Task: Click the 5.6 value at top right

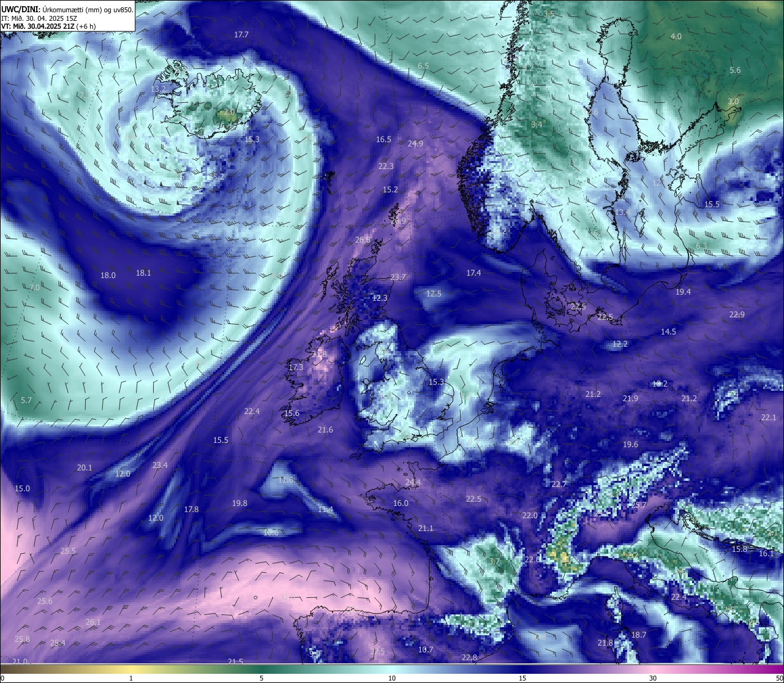Action: pos(735,70)
